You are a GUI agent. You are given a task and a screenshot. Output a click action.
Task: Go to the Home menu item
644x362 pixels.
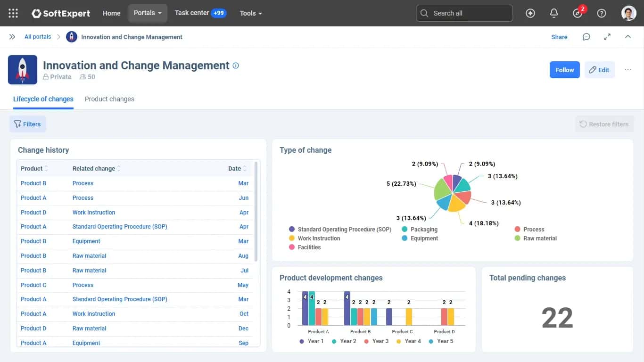click(112, 13)
